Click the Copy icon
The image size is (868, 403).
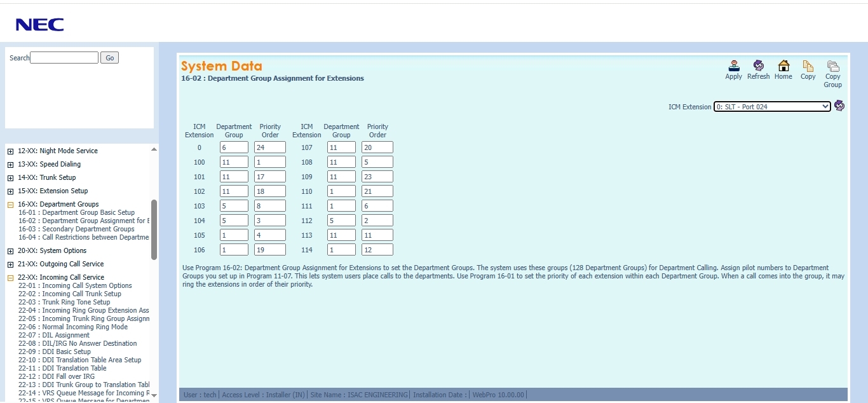pyautogui.click(x=808, y=66)
